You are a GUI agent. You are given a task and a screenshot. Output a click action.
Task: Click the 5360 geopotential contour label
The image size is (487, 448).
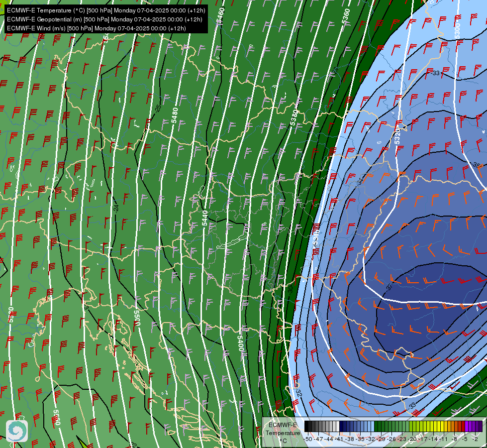click(346, 16)
